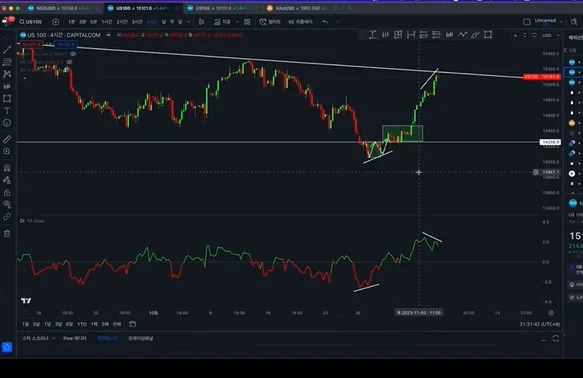The height and width of the screenshot is (378, 583).
Task: Select the 1-minute timeframe
Action: click(x=71, y=22)
